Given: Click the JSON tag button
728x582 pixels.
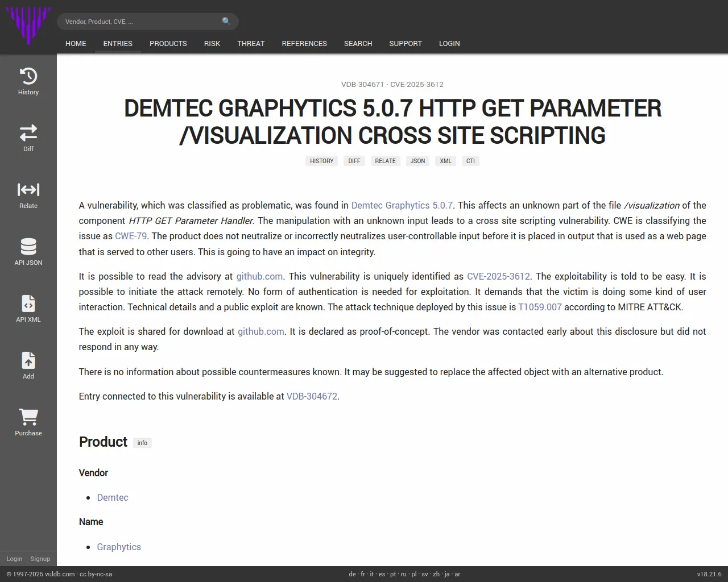Looking at the screenshot, I should click(x=417, y=161).
